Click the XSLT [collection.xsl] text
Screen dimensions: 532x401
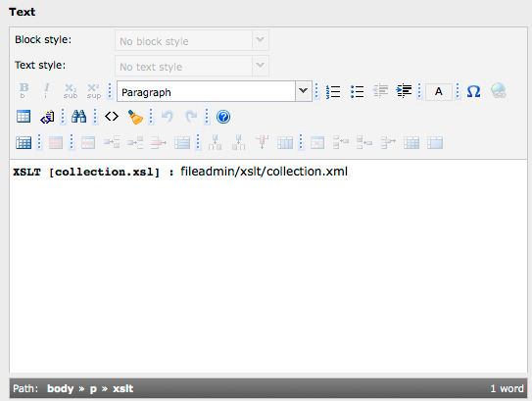(x=86, y=173)
